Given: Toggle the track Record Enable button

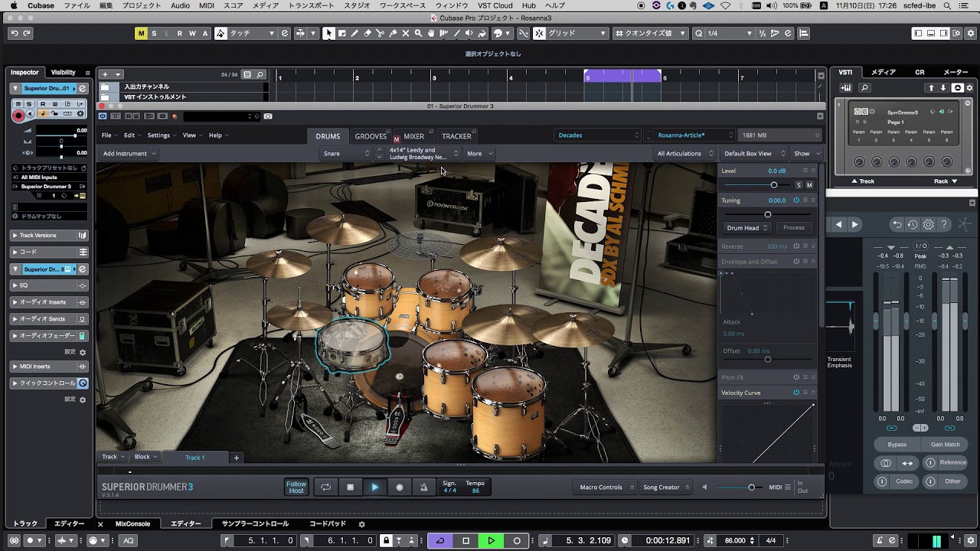Looking at the screenshot, I should 18,116.
